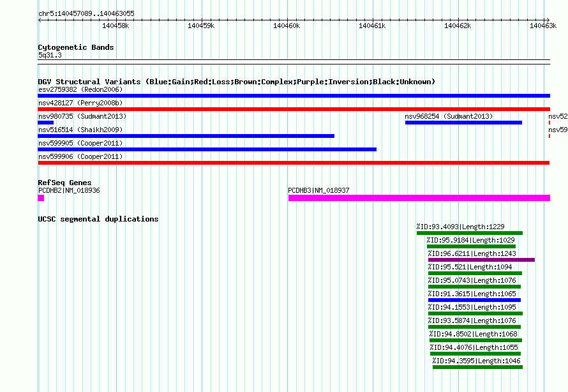
Task: Open the small PCDHB2 gene block
Action: [41, 198]
